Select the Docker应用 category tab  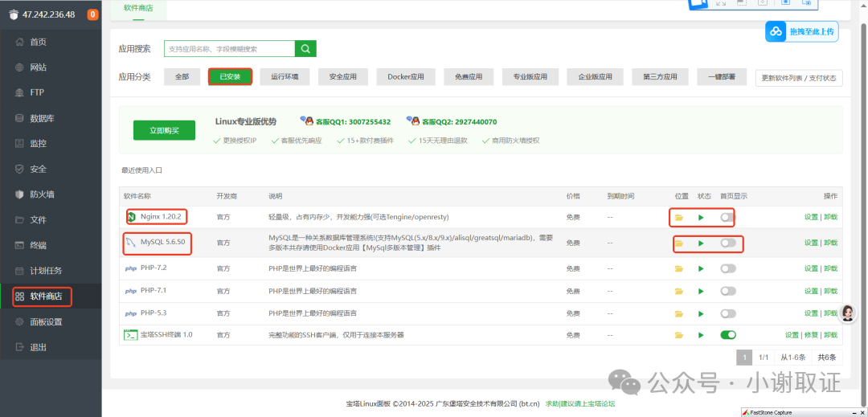[x=406, y=77]
